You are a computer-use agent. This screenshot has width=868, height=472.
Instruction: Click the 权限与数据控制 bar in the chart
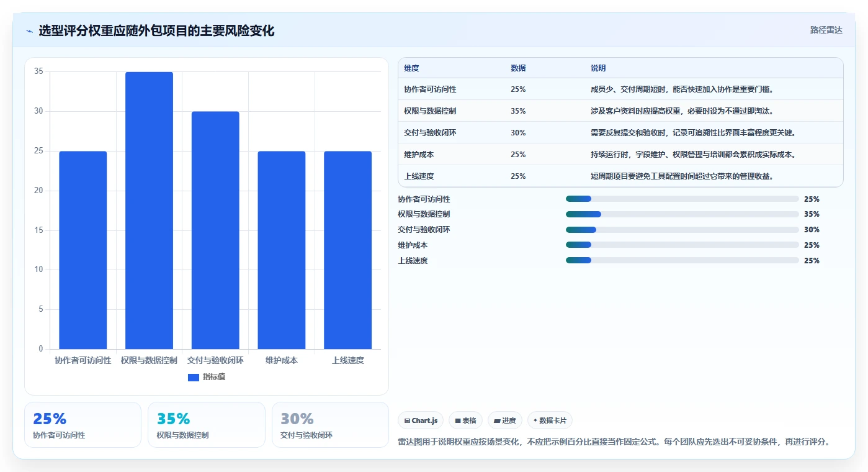(x=149, y=211)
